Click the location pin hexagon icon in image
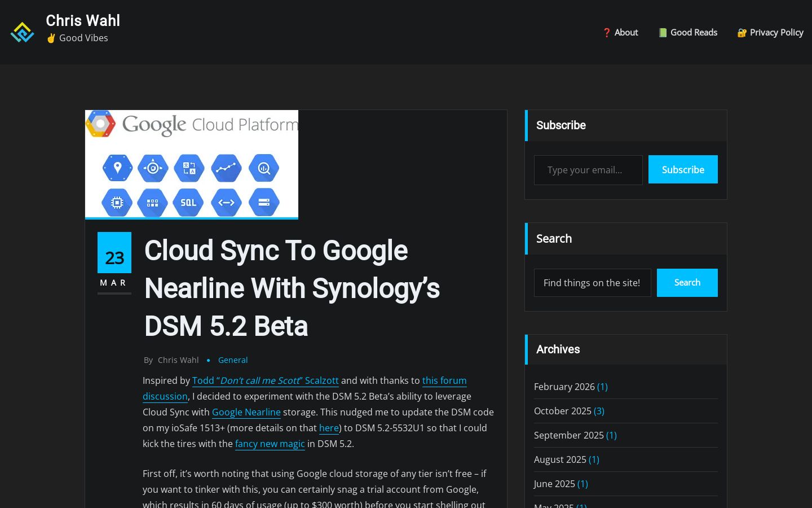 coord(117,168)
